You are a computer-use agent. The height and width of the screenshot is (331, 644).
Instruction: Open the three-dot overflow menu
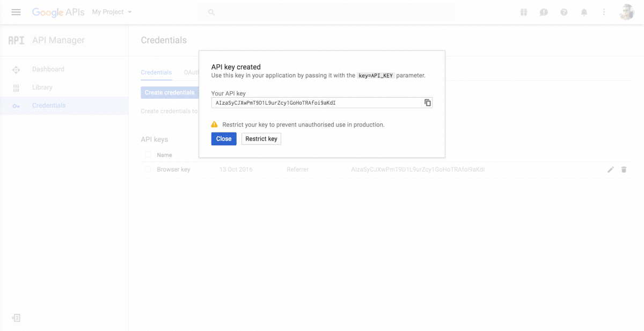coord(604,12)
